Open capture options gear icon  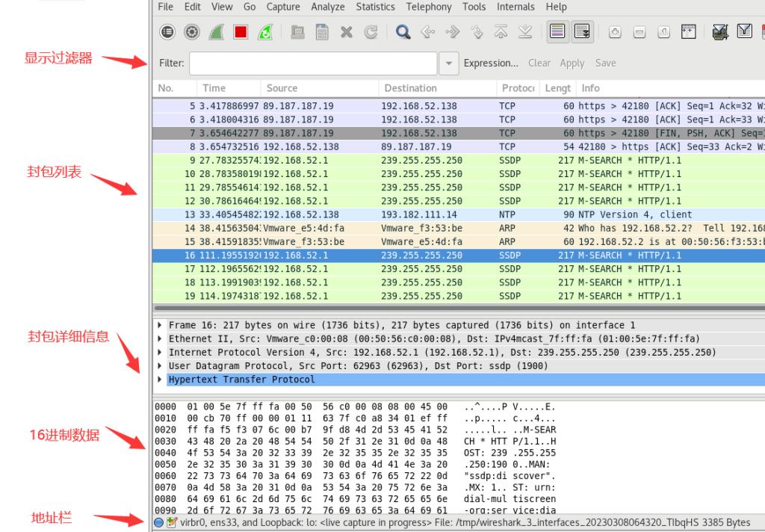coord(192,32)
